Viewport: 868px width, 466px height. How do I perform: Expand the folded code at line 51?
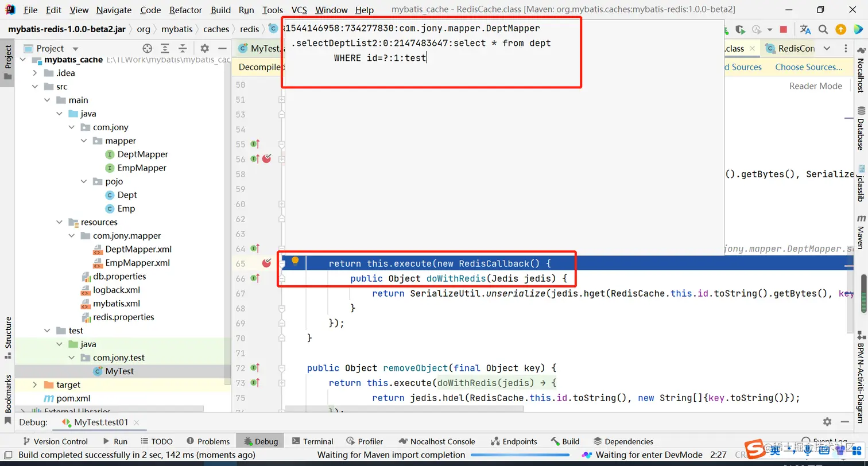tap(282, 99)
